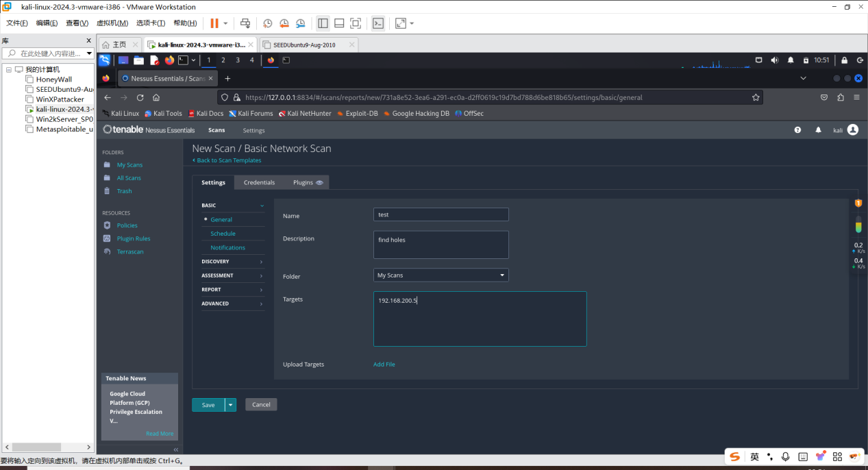Open the VMware power options dropdown arrow
Viewport: 868px width, 470px height.
coord(225,23)
